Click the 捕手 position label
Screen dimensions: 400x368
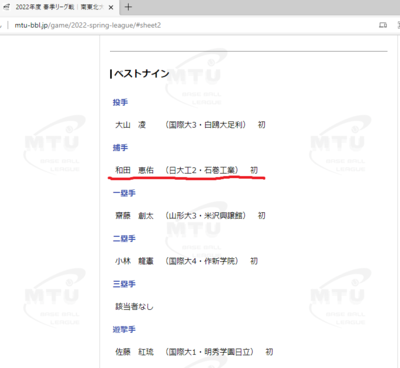[120, 148]
